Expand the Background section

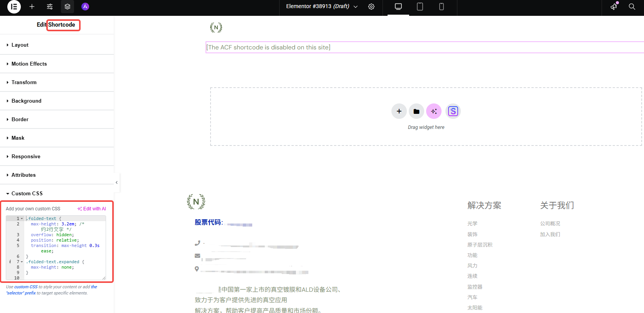click(26, 101)
